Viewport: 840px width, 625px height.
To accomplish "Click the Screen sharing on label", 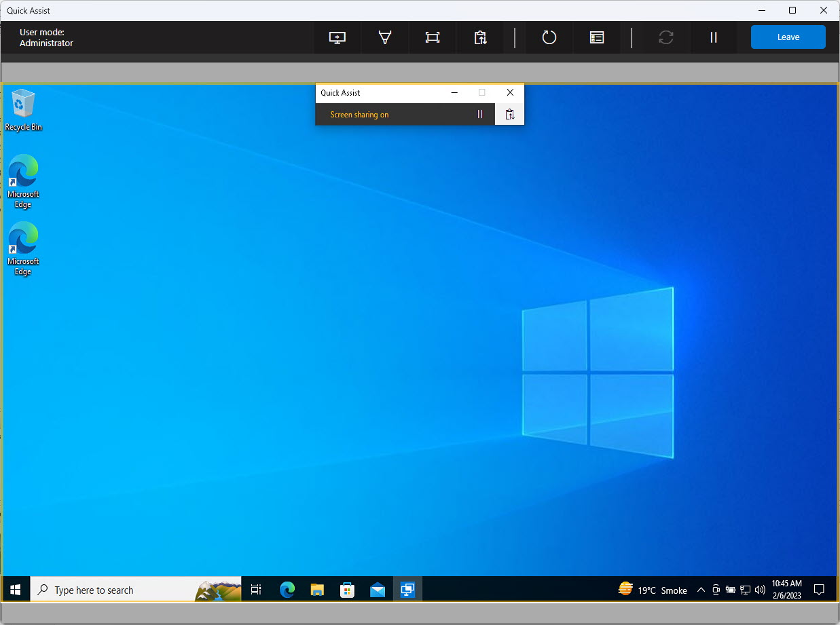I will (359, 114).
